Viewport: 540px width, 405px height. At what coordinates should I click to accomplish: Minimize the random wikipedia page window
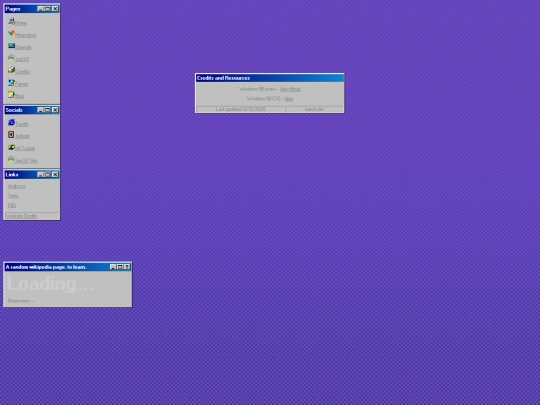113,267
